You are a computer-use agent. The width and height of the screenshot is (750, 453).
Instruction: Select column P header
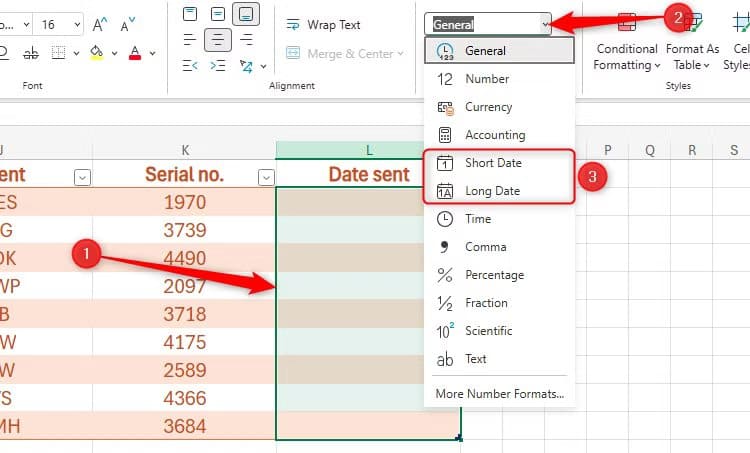point(607,150)
